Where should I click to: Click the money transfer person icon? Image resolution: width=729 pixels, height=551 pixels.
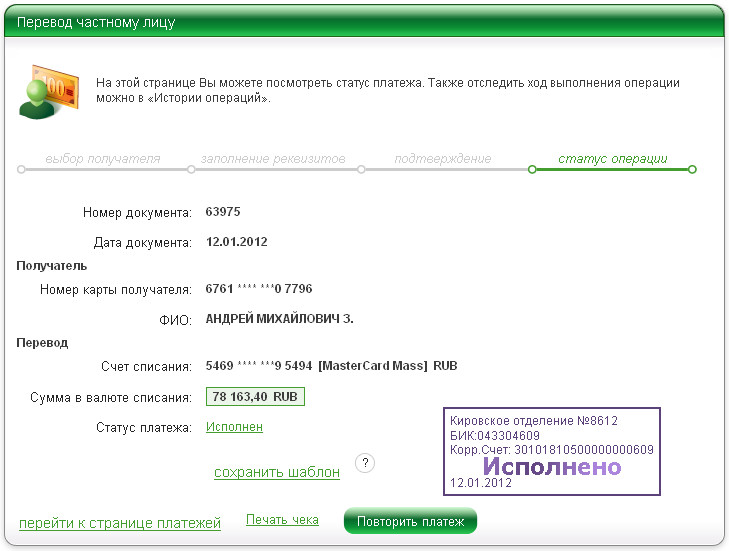coord(49,92)
